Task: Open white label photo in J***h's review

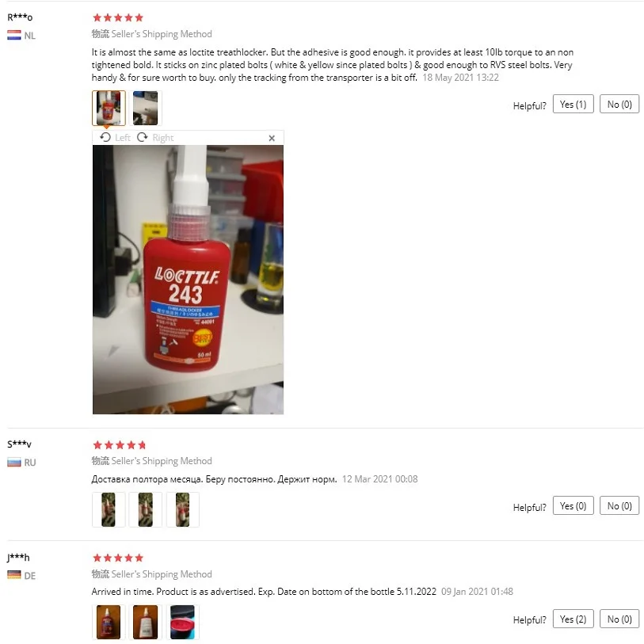Action: pos(146,622)
